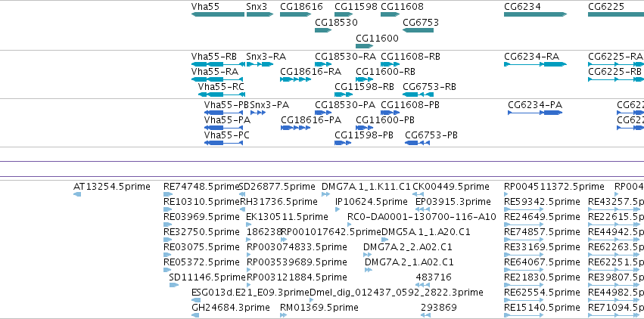Select transcript CG11598-RB
644x319 pixels.
pyautogui.click(x=344, y=94)
